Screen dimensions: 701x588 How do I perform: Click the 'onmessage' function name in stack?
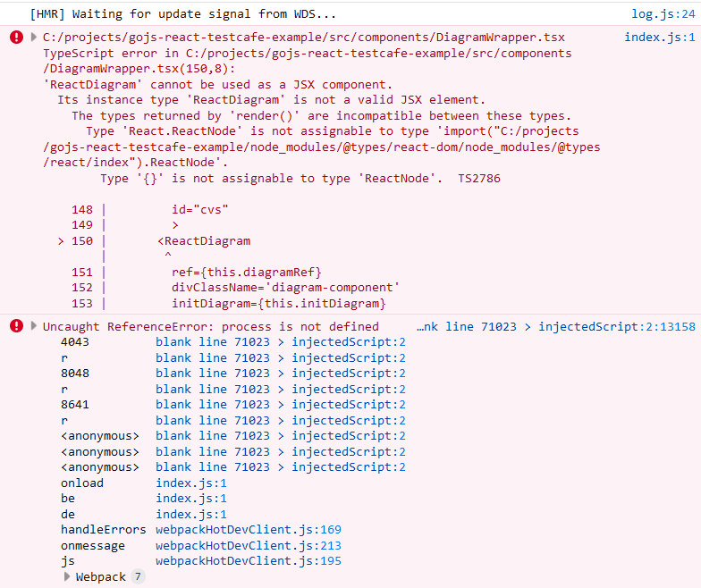[93, 545]
